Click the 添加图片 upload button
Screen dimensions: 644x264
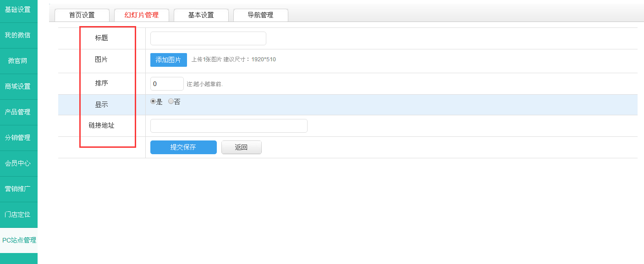tap(168, 60)
